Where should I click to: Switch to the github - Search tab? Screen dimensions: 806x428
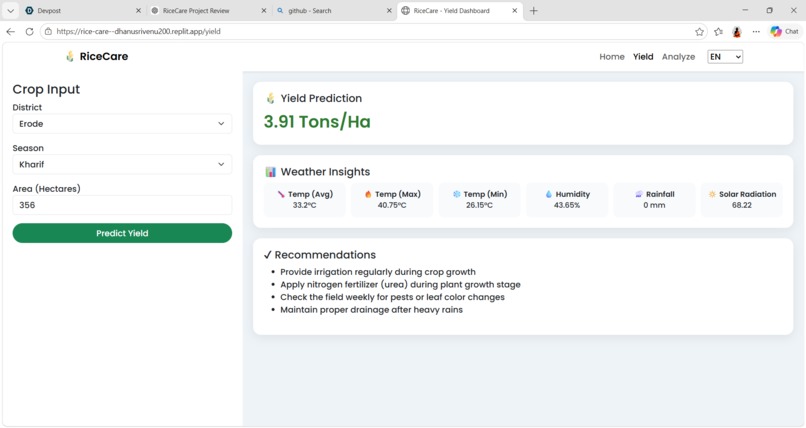coord(334,10)
